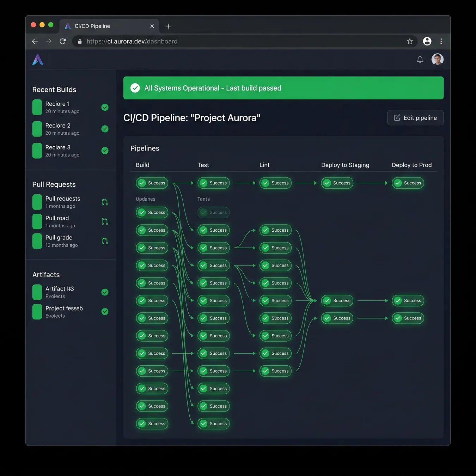Click the site lock icon in the address bar
This screenshot has height=476, width=476.
[x=80, y=41]
